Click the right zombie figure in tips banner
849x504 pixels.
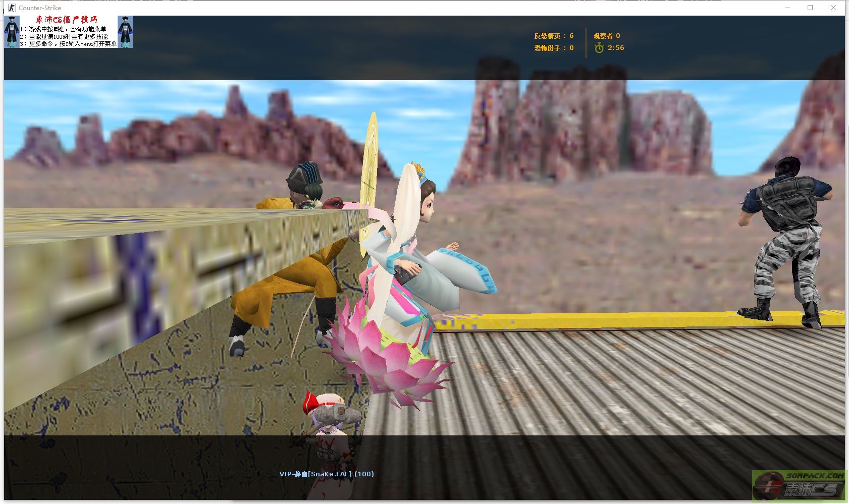[125, 31]
